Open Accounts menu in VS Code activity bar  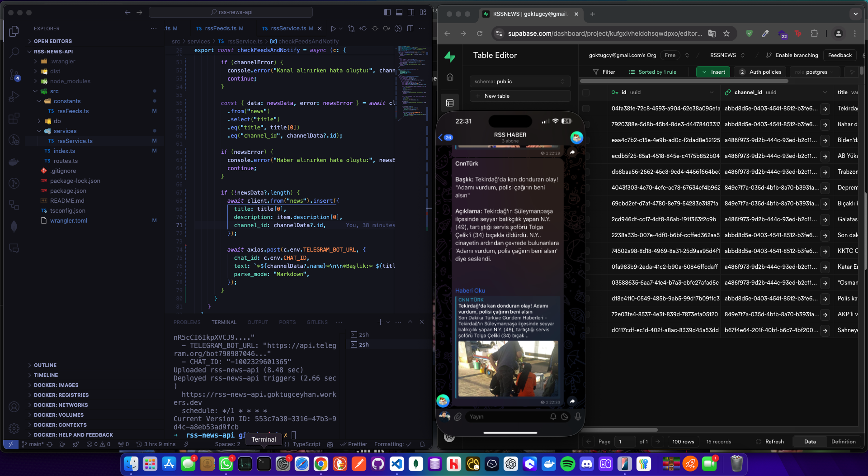[x=14, y=407]
